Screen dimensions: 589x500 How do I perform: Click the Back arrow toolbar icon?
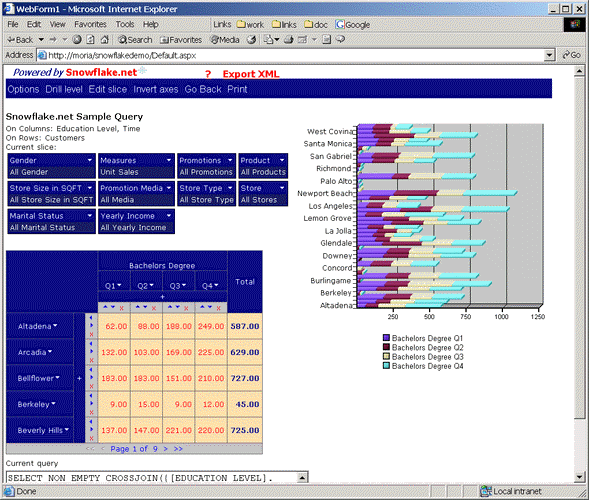20,39
